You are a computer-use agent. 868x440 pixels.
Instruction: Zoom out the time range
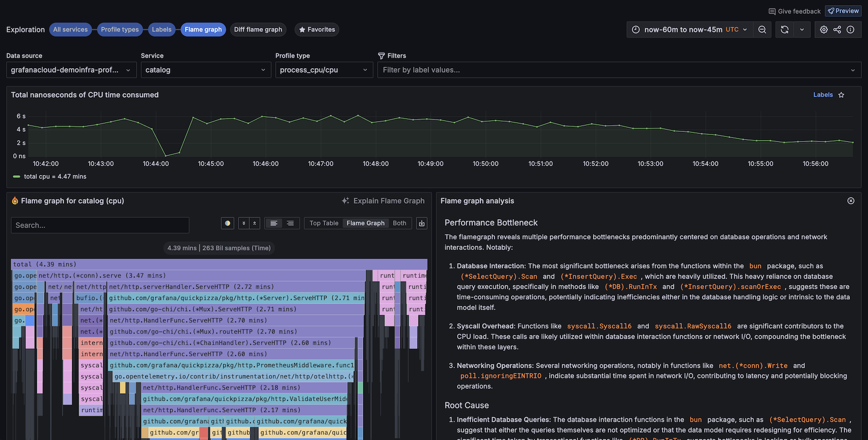coord(762,30)
